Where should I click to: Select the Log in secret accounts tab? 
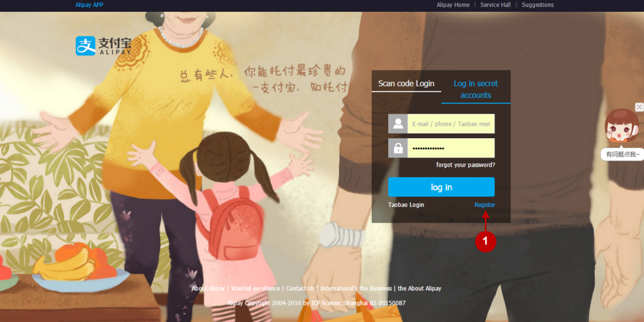(x=475, y=89)
